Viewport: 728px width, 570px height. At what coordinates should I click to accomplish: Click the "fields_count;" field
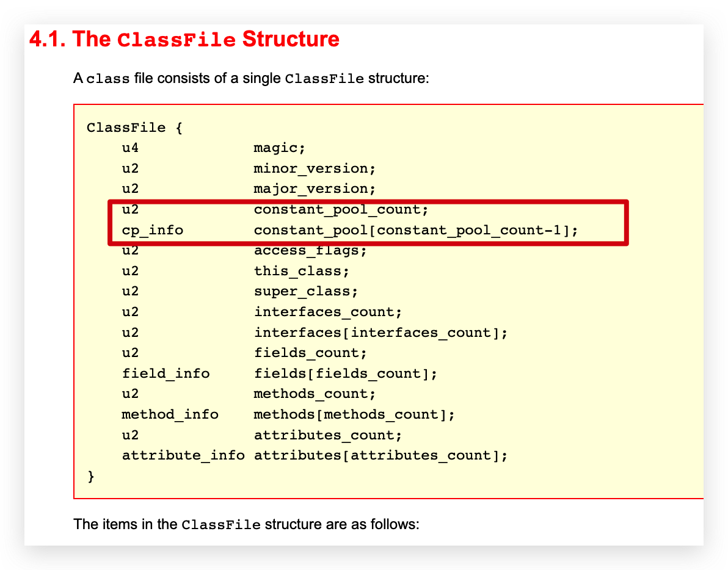tap(310, 353)
